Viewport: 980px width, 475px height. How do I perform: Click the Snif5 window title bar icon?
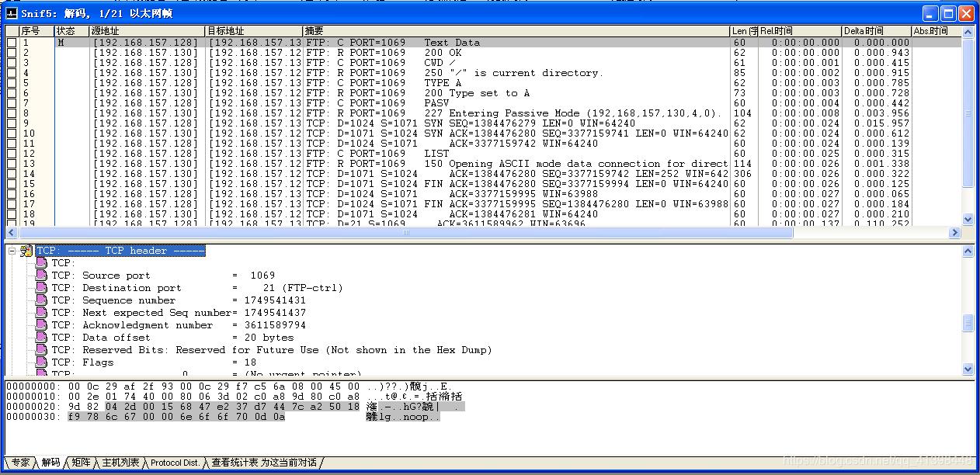(x=12, y=13)
